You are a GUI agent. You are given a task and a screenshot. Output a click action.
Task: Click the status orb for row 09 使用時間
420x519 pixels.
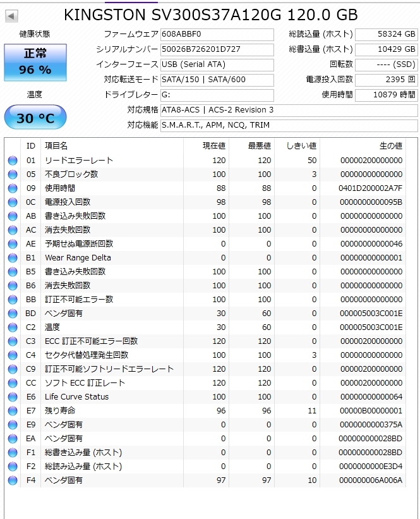13,188
